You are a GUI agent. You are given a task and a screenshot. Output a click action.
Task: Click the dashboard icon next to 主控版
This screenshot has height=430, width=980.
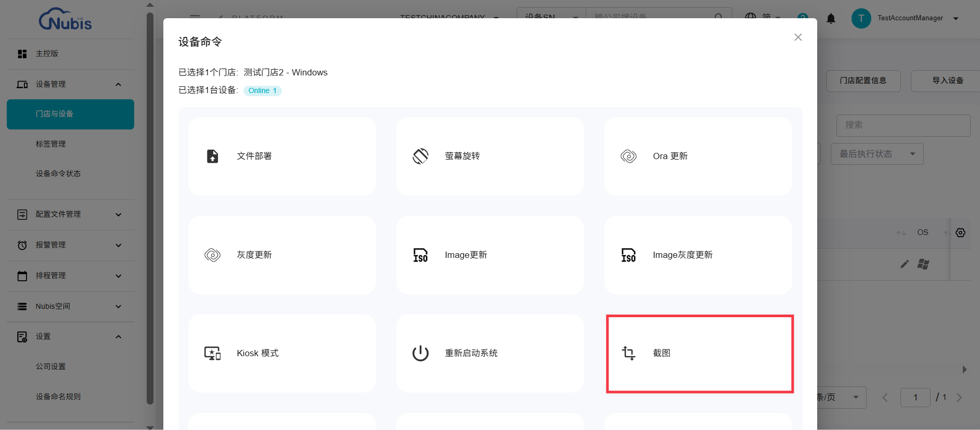(22, 54)
